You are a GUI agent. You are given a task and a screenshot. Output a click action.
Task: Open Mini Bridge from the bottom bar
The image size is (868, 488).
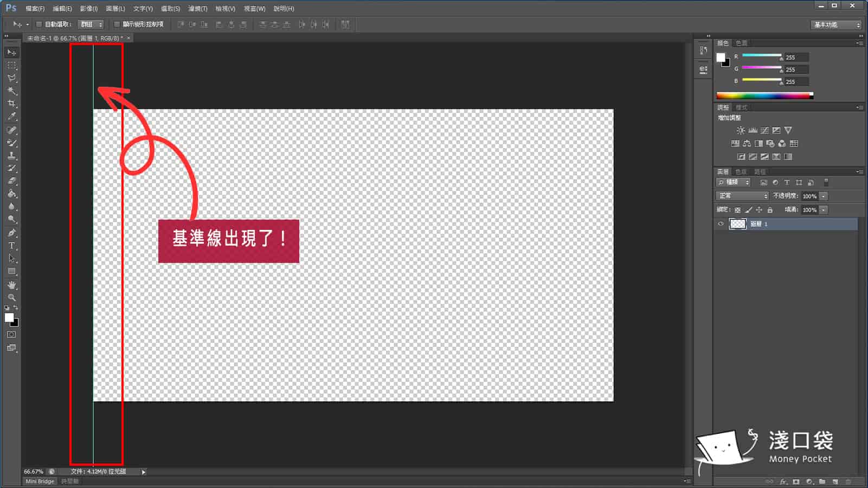pos(38,481)
